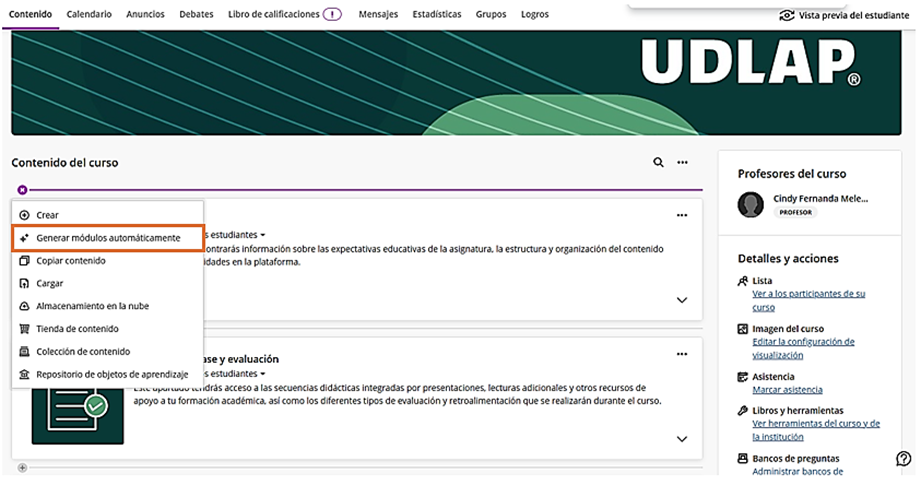This screenshot has height=497, width=921.
Task: Click the learning object repository icon
Action: (24, 374)
